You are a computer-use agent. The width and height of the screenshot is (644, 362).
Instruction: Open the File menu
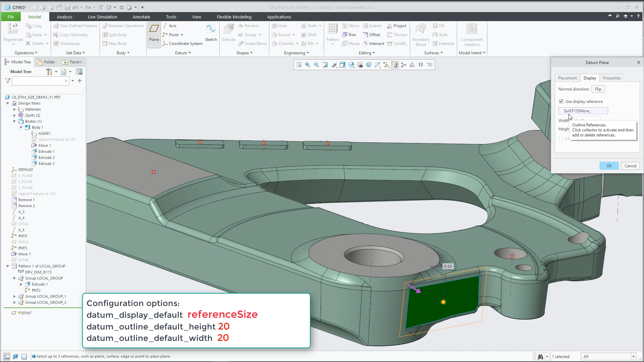pyautogui.click(x=11, y=17)
